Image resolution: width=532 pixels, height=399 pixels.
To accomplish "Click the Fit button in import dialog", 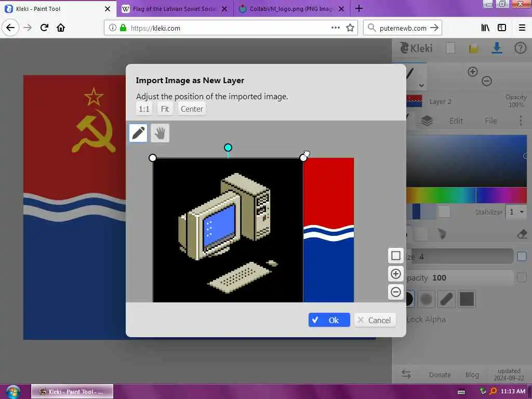I will coord(165,109).
